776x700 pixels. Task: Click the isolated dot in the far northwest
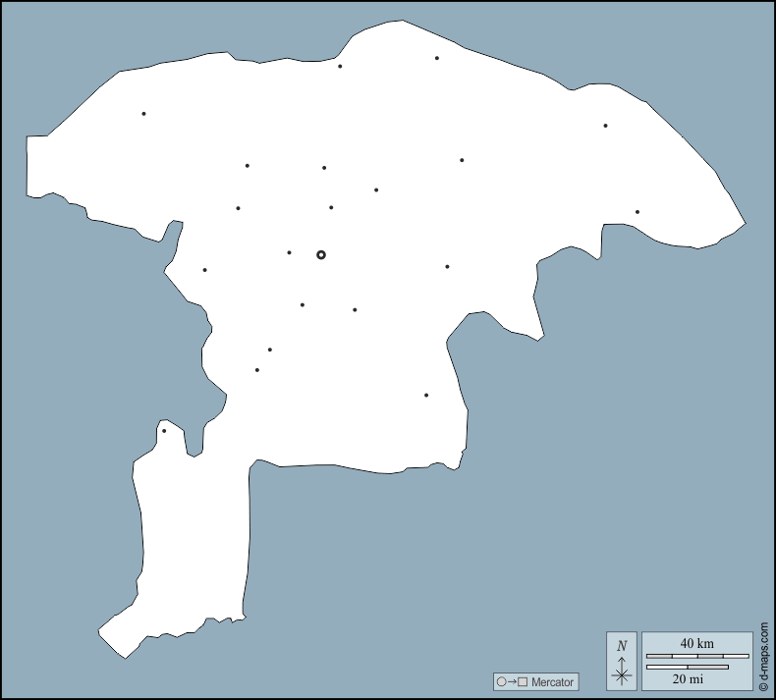(143, 114)
